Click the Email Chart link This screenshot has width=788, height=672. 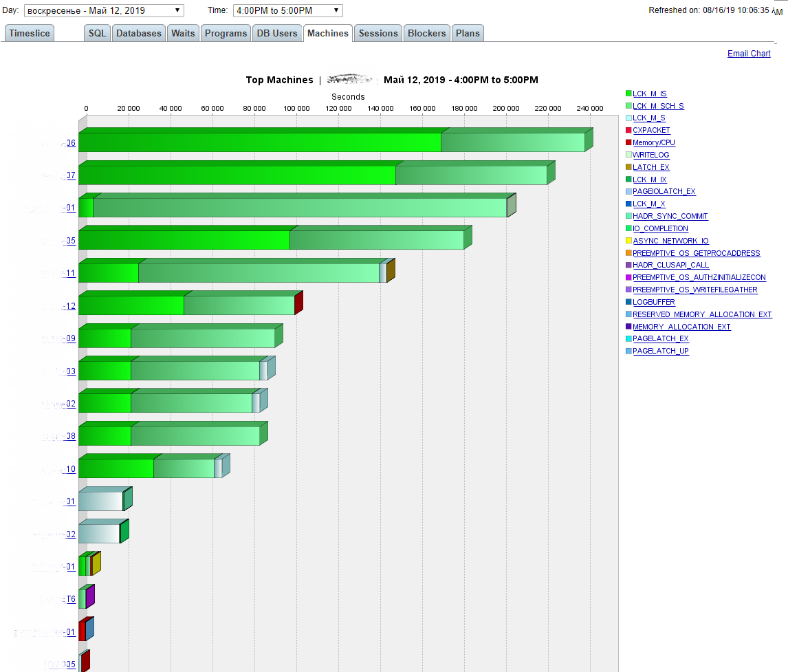tap(749, 53)
